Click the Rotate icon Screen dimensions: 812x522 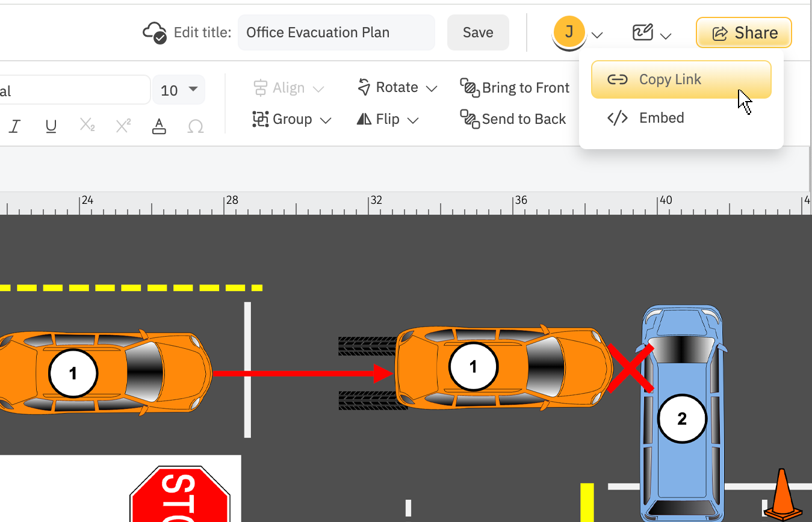point(364,87)
